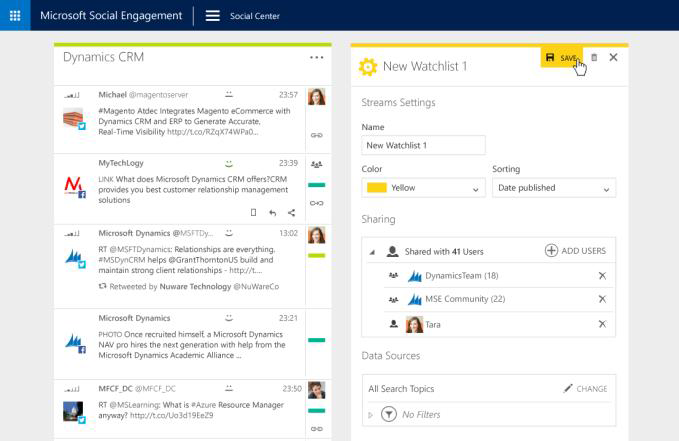Image resolution: width=679 pixels, height=441 pixels.
Task: Click the link icon beside Michael's post
Action: point(317,134)
